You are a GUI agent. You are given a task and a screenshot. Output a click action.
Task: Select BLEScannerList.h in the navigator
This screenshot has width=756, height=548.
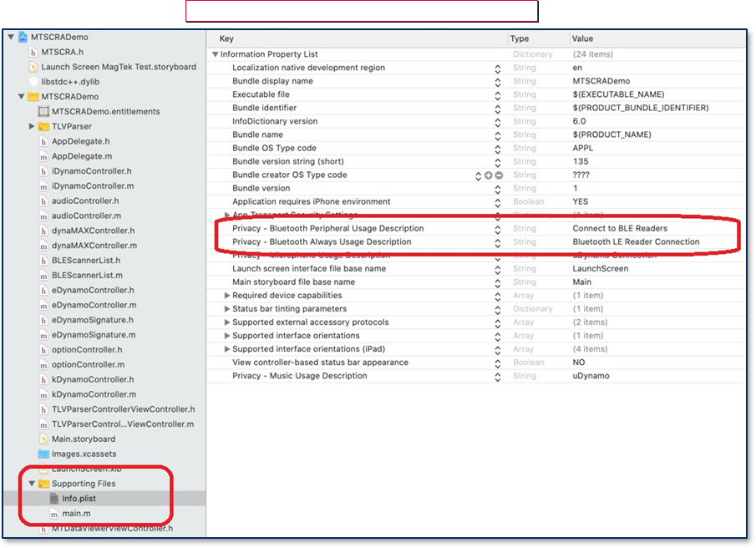pyautogui.click(x=86, y=261)
